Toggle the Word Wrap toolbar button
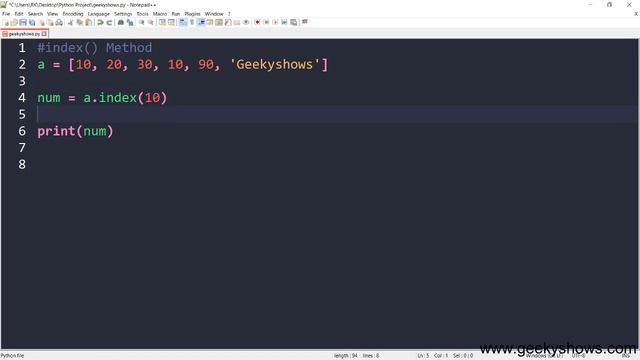 (x=183, y=22)
